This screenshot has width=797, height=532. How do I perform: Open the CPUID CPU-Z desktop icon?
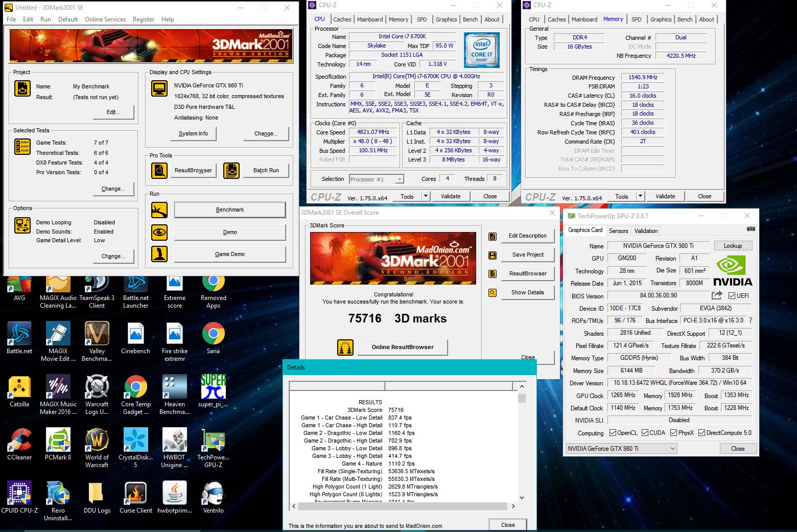click(x=19, y=498)
